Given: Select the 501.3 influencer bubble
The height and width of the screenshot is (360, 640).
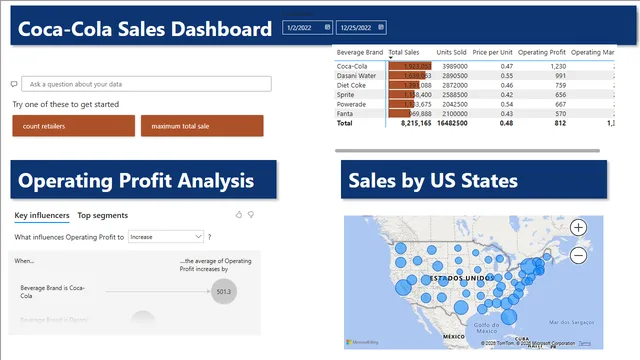Looking at the screenshot, I should (x=224, y=291).
